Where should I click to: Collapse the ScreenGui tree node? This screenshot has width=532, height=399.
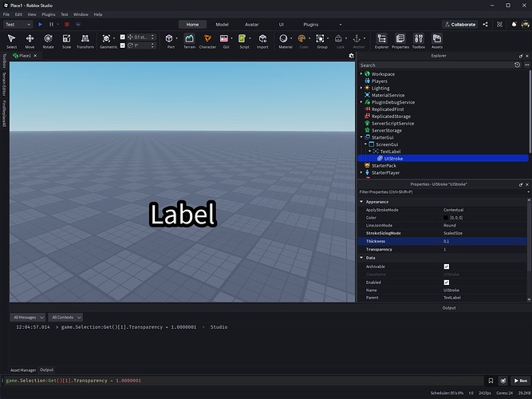[x=366, y=144]
